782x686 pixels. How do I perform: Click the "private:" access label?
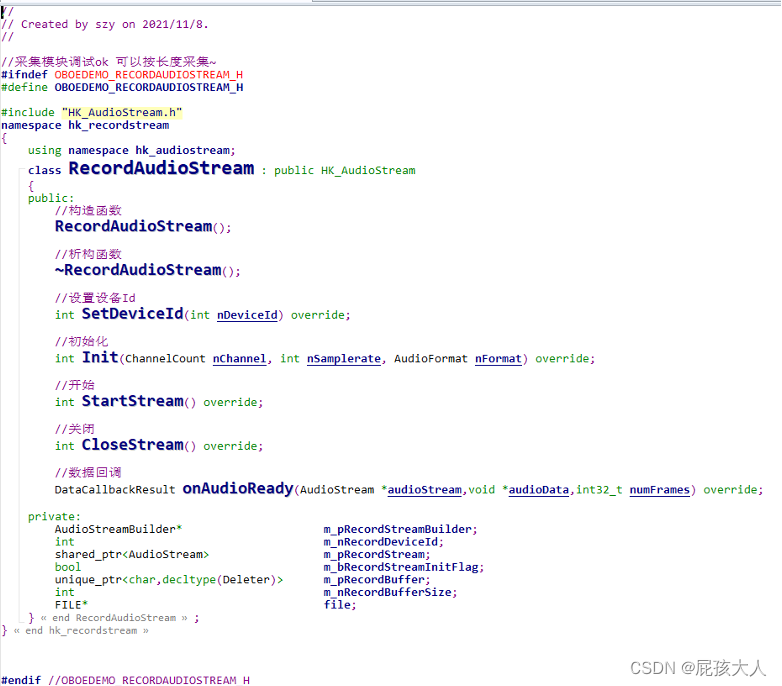point(54,517)
